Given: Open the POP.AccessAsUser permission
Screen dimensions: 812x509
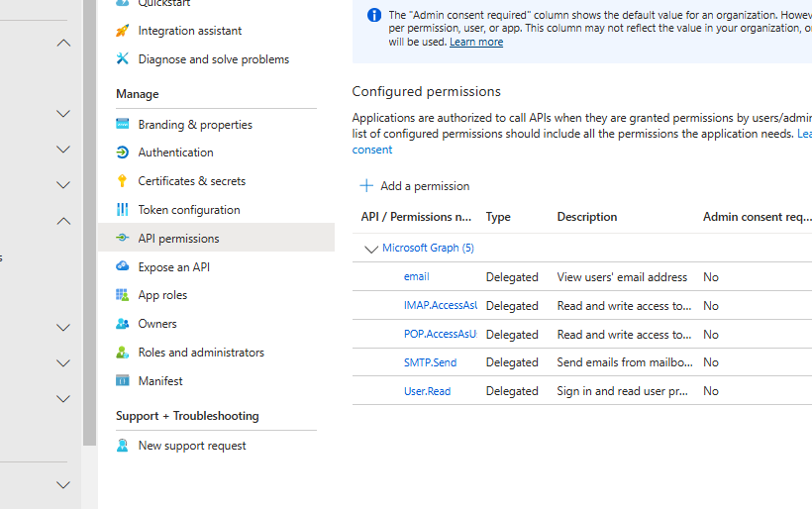Looking at the screenshot, I should point(441,334).
